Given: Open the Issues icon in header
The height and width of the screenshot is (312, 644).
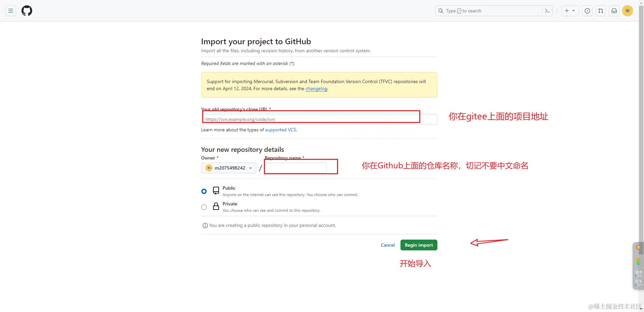Looking at the screenshot, I should tap(587, 11).
